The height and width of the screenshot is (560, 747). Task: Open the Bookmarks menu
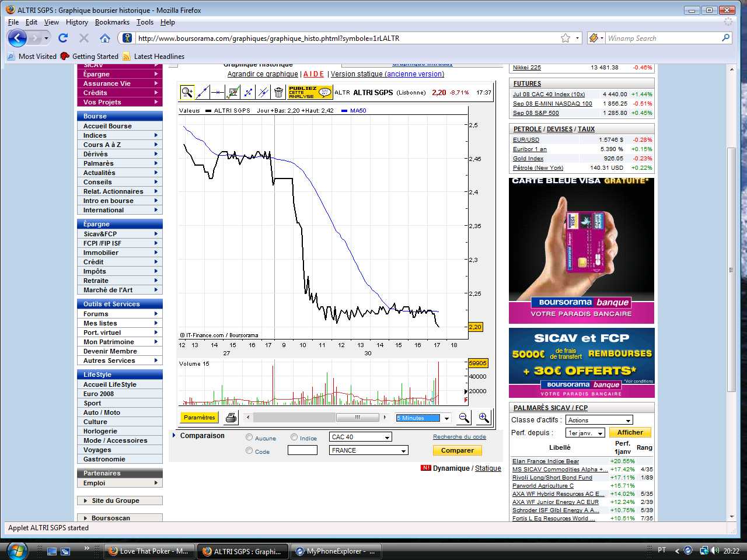112,22
